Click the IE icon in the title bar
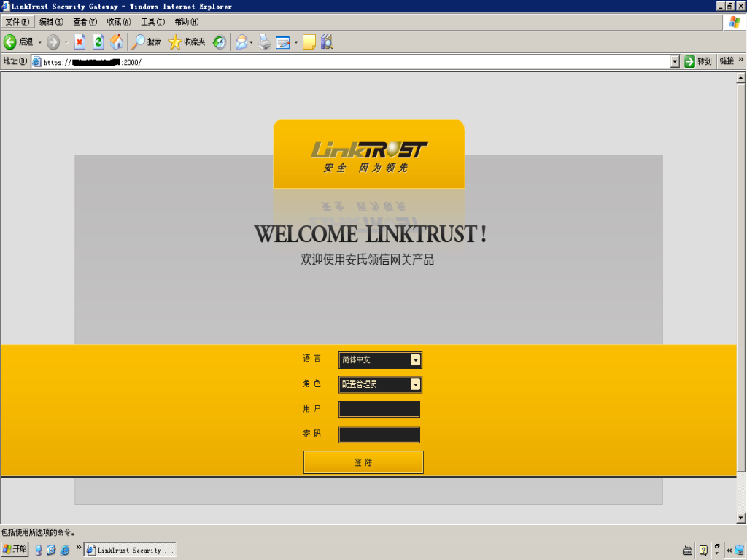This screenshot has height=560, width=747. click(6, 6)
